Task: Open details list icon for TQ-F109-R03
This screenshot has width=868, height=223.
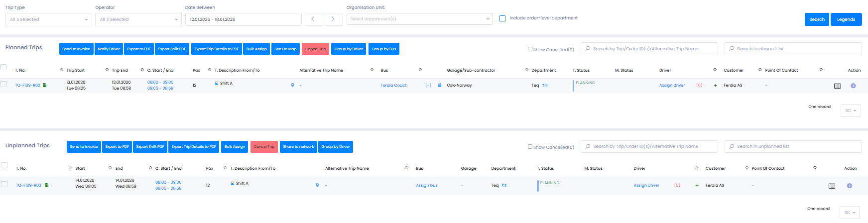Action: pyautogui.click(x=832, y=186)
